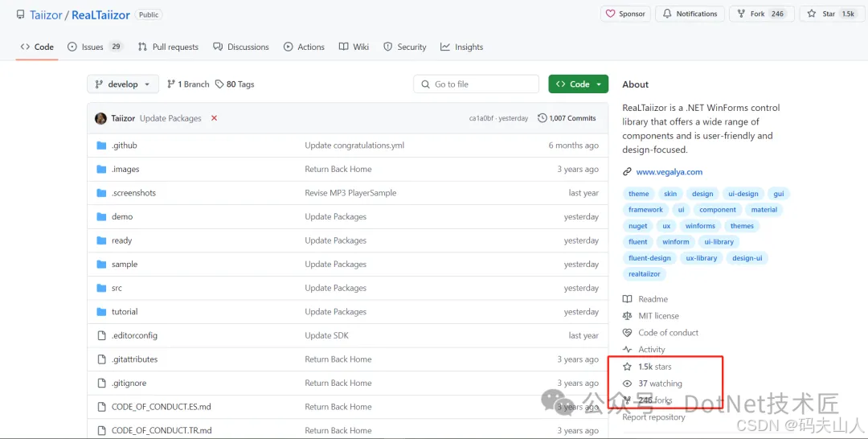Open the .editorconfig file
The height and width of the screenshot is (439, 868).
(x=134, y=336)
